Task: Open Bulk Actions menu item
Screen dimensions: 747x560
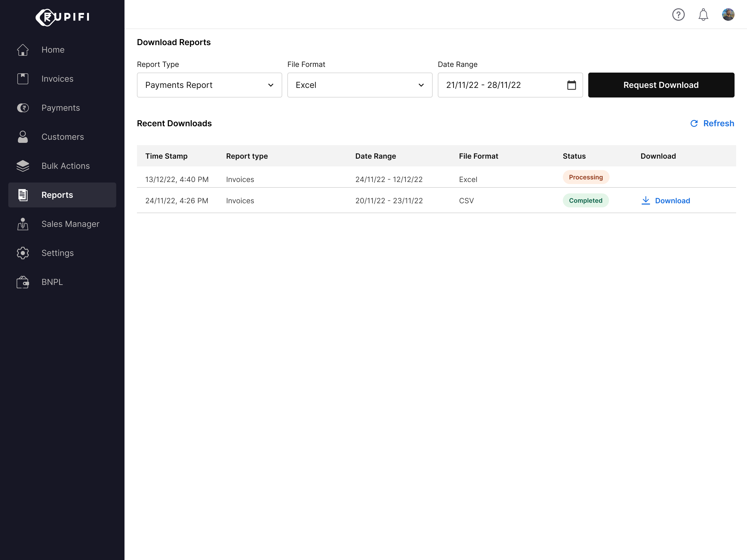Action: pyautogui.click(x=62, y=166)
